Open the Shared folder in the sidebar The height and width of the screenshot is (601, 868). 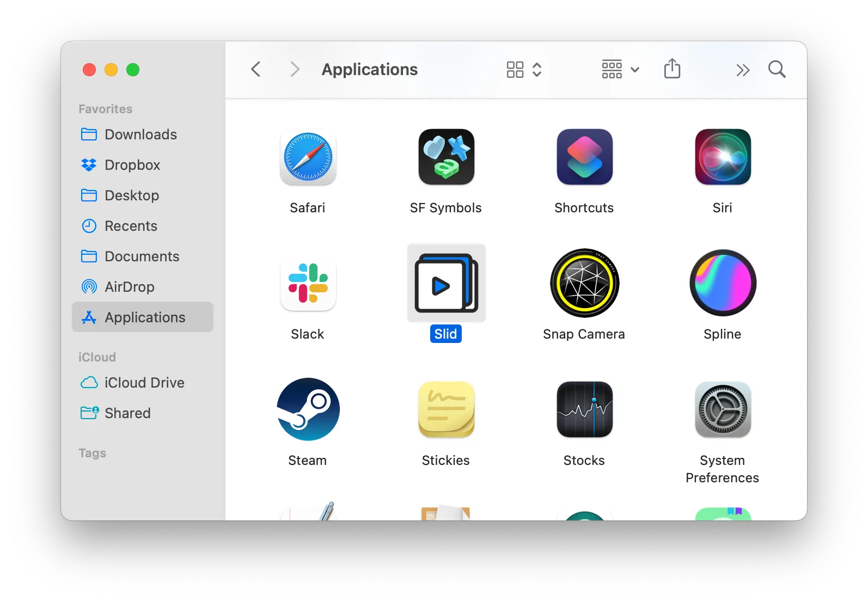(143, 413)
